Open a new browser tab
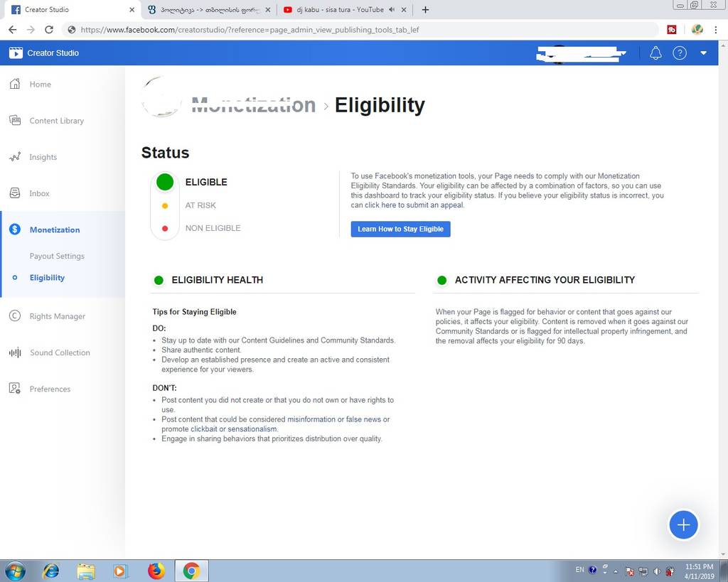 pos(425,9)
